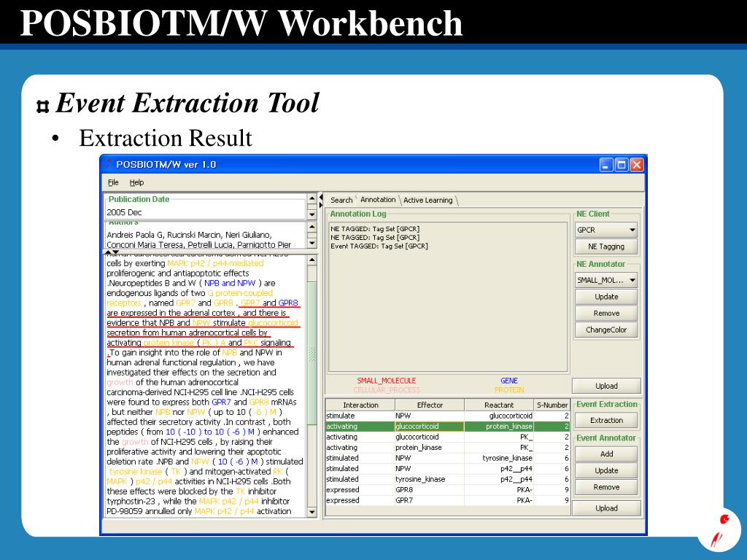Click the yellow 'tyrosine kinase' term in abstract
This screenshot has height=560, width=747.
click(136, 472)
